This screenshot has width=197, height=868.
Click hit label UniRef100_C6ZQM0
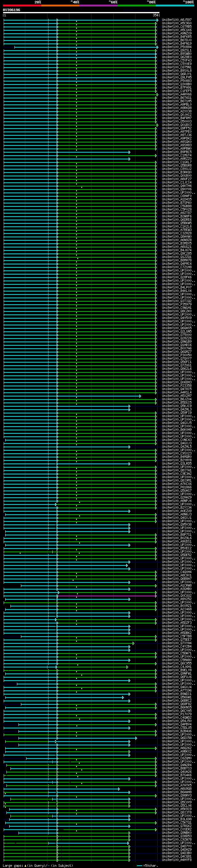[177, 758]
